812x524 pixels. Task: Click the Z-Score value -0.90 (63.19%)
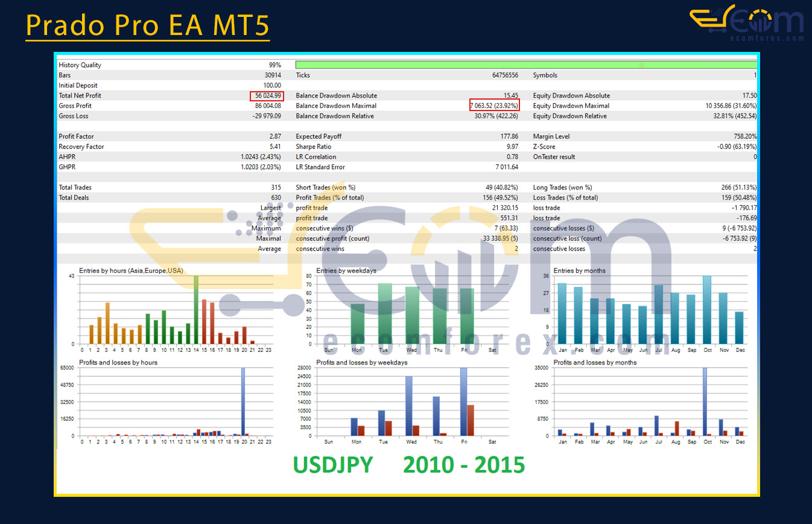tap(736, 147)
